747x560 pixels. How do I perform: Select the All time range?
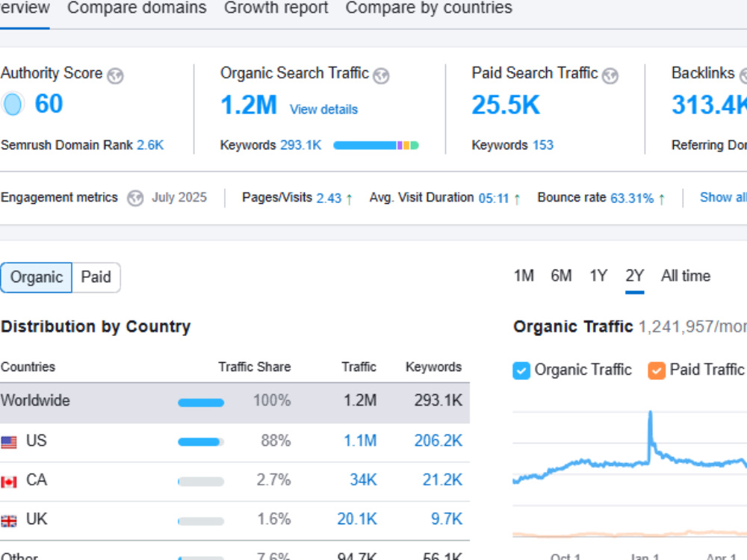pyautogui.click(x=686, y=276)
